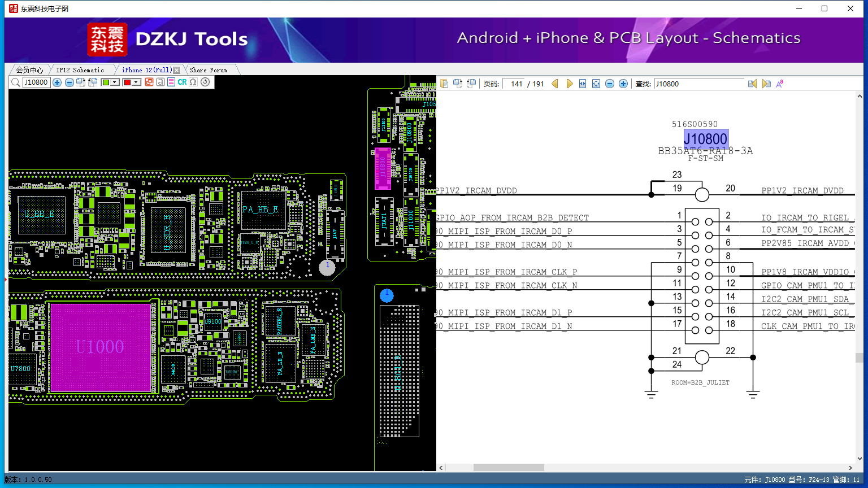The width and height of the screenshot is (868, 488).
Task: Click the schematic scrollbar left arrow
Action: (x=441, y=468)
